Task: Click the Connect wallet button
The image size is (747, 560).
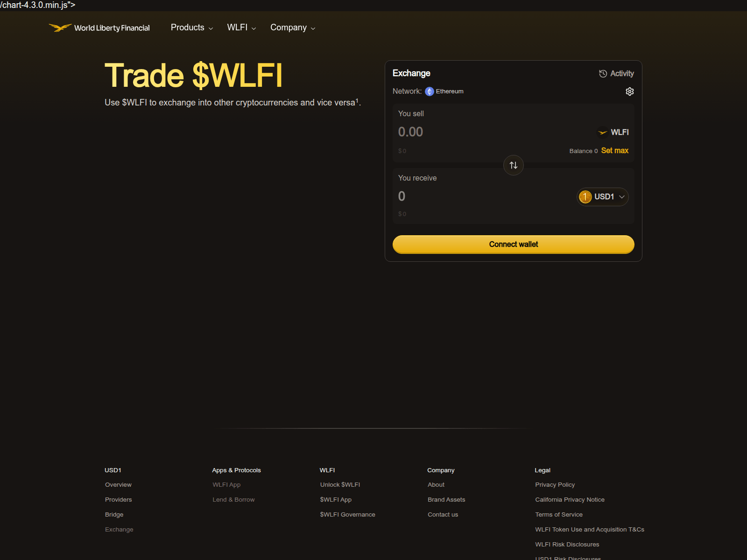Action: click(514, 245)
